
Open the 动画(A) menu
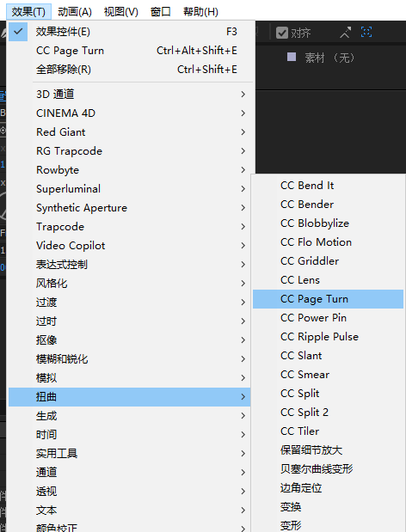[x=75, y=12]
